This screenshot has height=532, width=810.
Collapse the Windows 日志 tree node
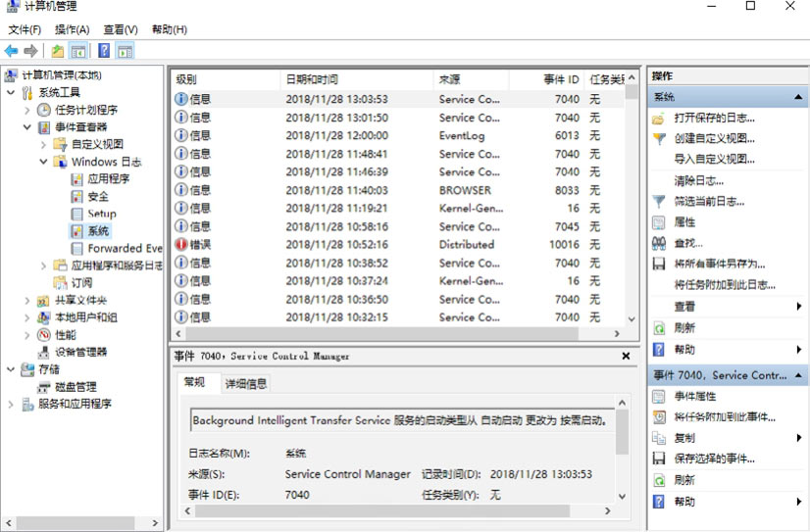[44, 162]
